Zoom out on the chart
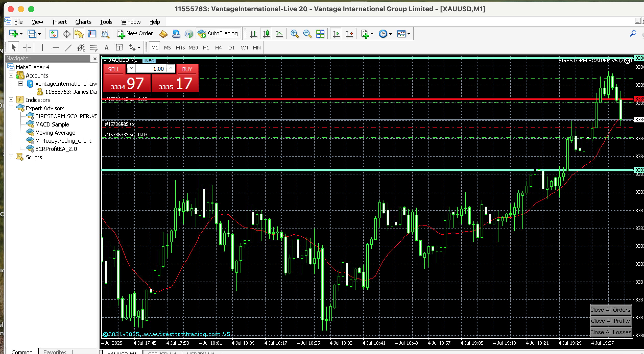The width and height of the screenshot is (644, 354). [x=307, y=34]
